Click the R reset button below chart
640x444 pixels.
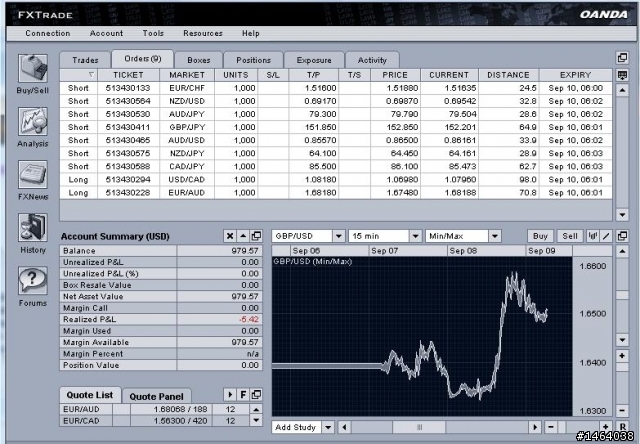coord(622,427)
